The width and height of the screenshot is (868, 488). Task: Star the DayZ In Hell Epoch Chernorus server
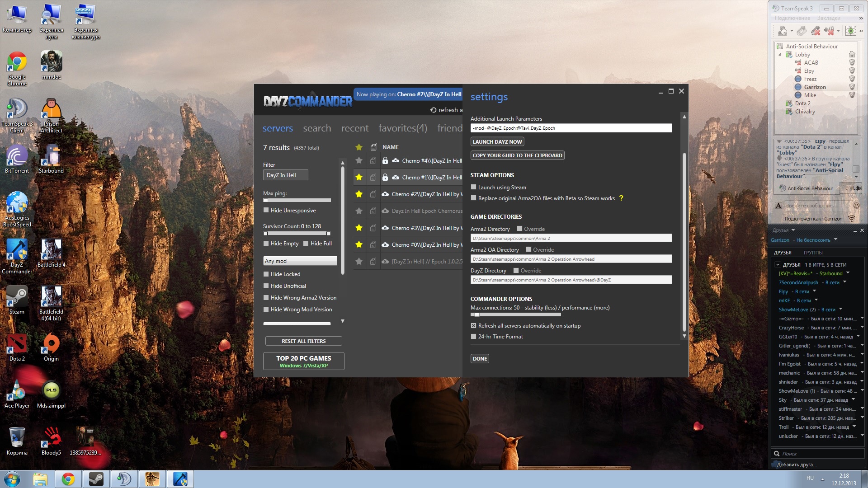pos(359,211)
